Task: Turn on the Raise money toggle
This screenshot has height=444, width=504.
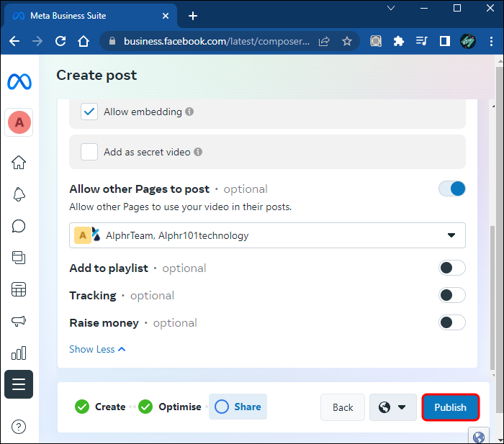Action: [451, 322]
